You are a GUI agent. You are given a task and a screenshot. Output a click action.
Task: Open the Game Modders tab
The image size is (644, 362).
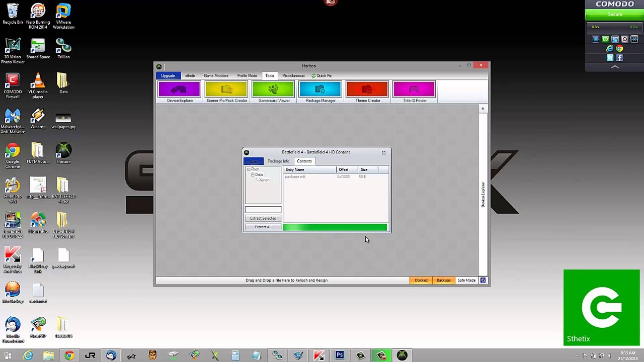coord(216,76)
